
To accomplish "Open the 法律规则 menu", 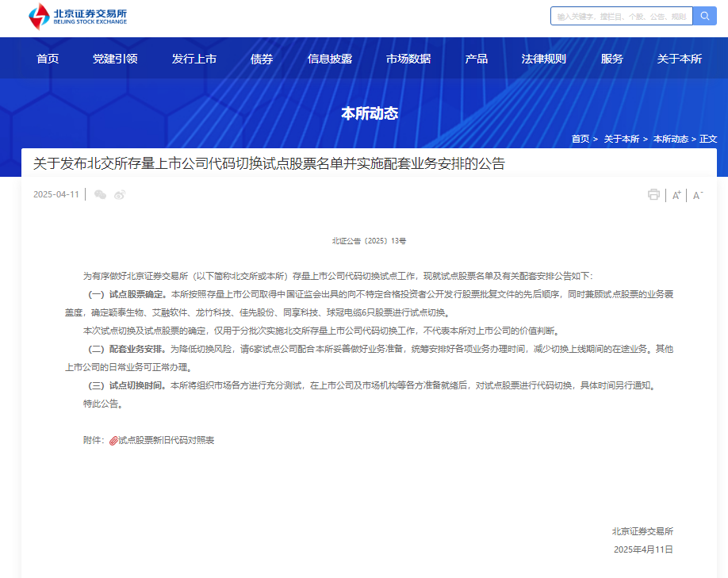I will [544, 58].
